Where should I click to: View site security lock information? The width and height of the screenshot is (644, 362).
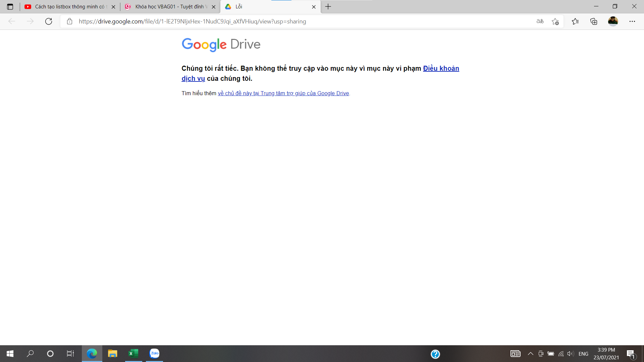click(69, 21)
